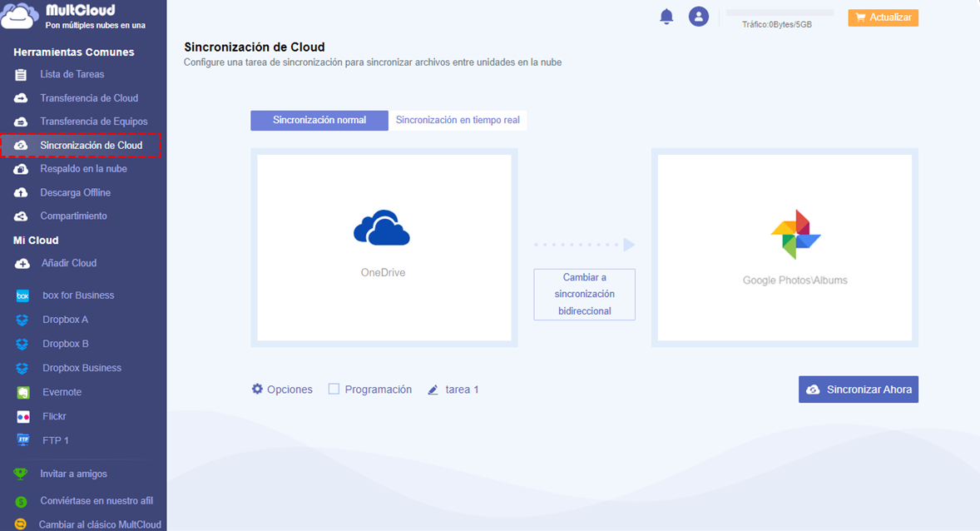Open Respaldo en la nube
Screen dimensions: 980x531
(84, 169)
